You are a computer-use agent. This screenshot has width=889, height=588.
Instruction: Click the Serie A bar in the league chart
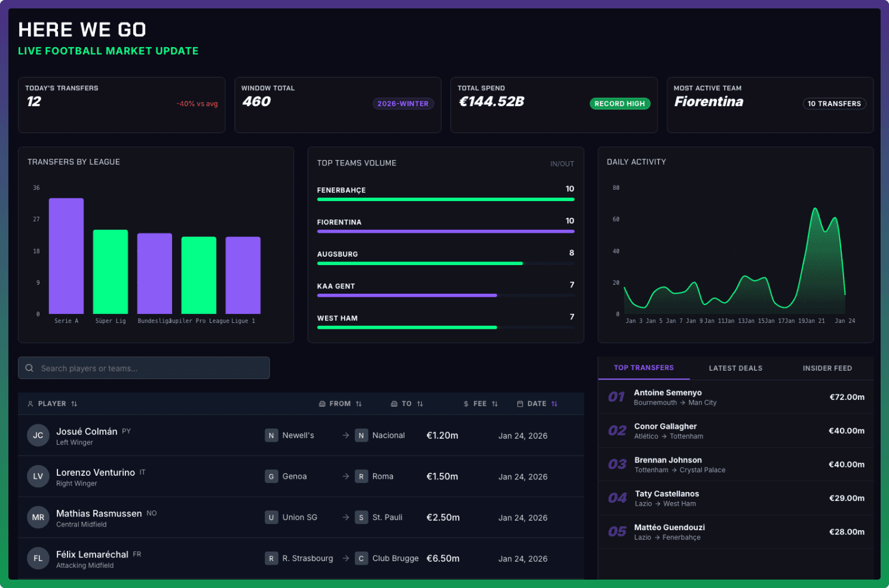tap(66, 256)
